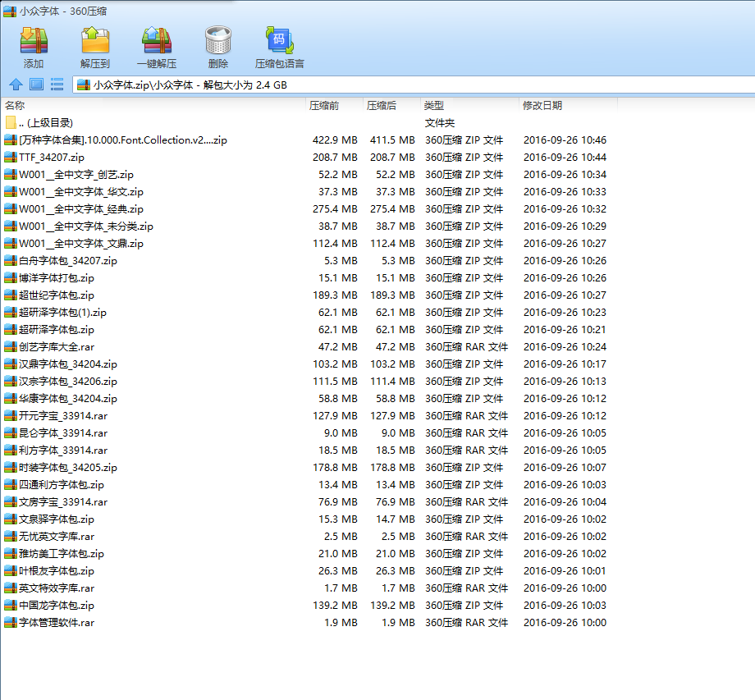Sort by 类型 column header

pyautogui.click(x=469, y=105)
